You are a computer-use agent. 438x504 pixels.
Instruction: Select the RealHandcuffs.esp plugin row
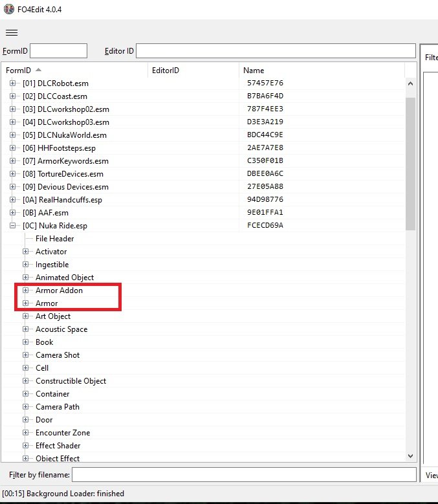62,200
